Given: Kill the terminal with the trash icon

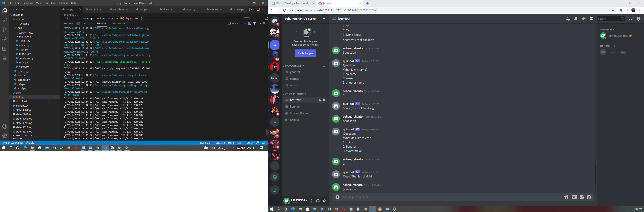Looking at the screenshot, I should (255, 23).
